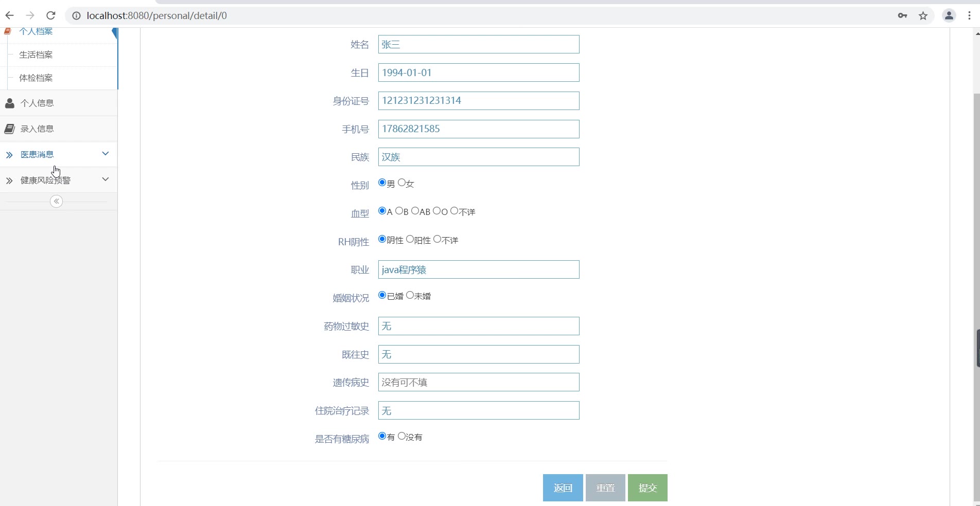Set blood type to 不详
Screen dimensions: 980x506
(454, 211)
